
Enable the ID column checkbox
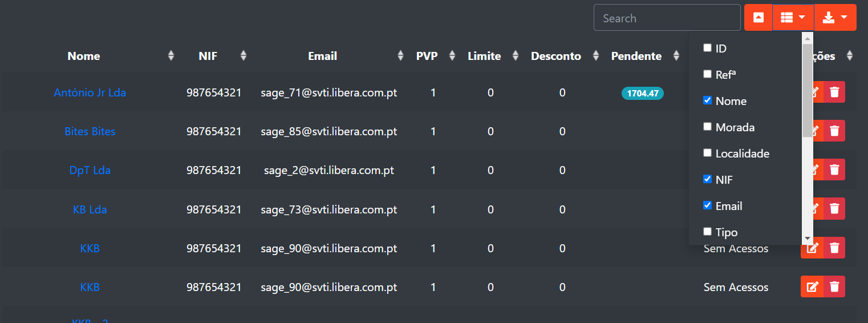tap(707, 48)
